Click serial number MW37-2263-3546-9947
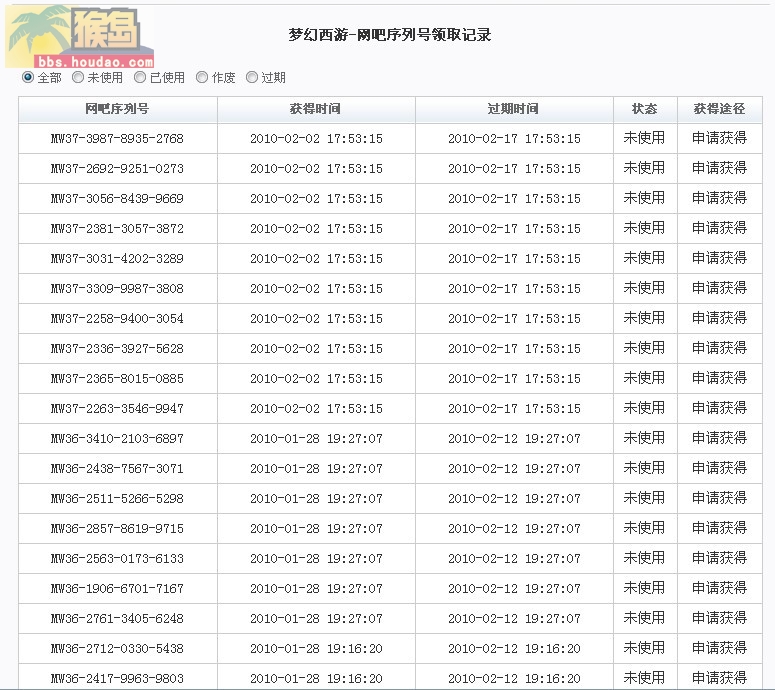The height and width of the screenshot is (690, 775). point(117,408)
